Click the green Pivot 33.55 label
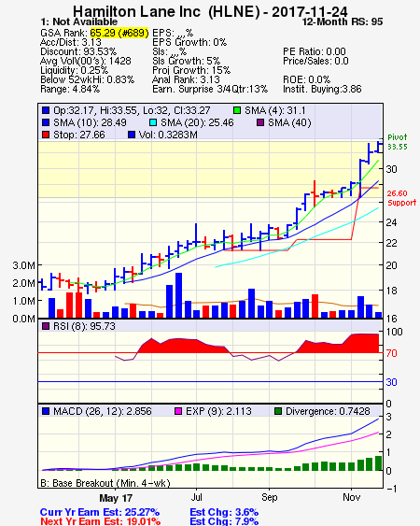 click(x=398, y=142)
